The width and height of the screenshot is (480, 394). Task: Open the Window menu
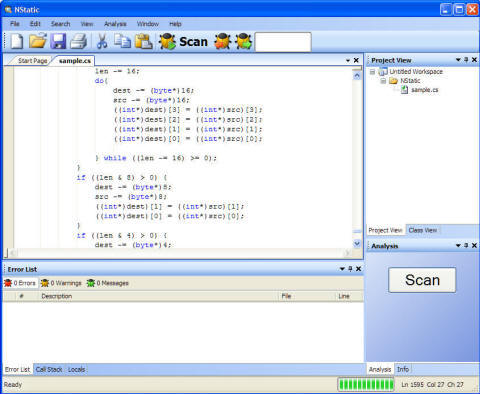148,24
